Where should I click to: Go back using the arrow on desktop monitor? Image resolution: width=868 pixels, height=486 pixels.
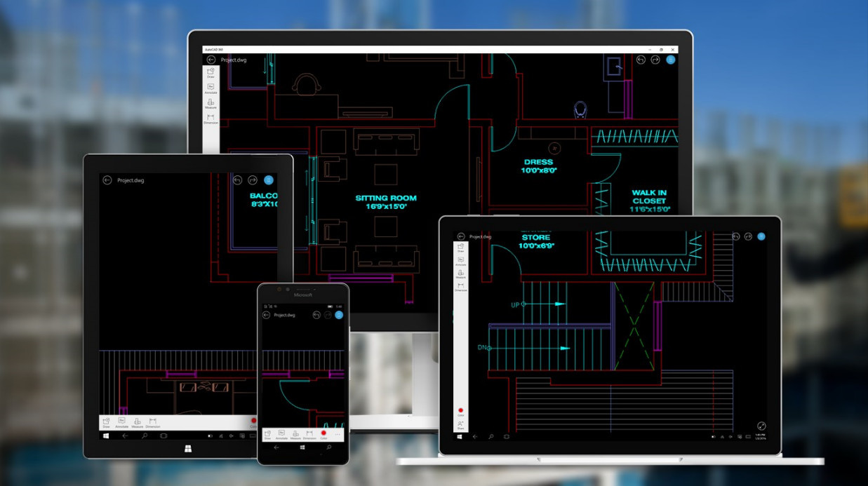[211, 60]
